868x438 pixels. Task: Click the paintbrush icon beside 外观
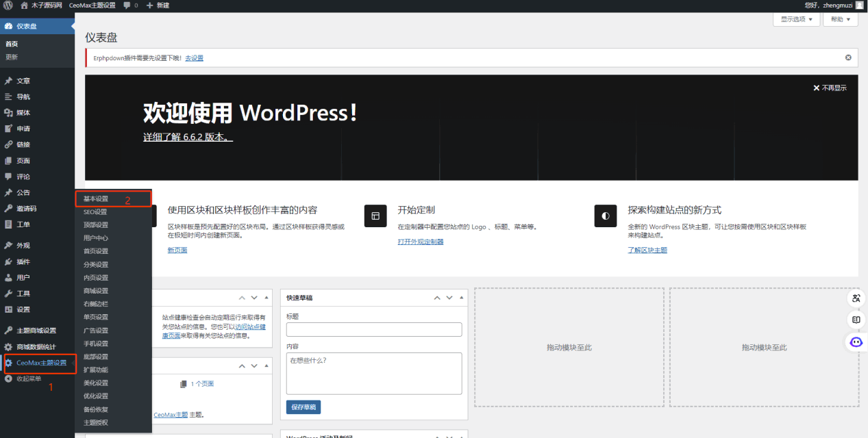click(8, 246)
